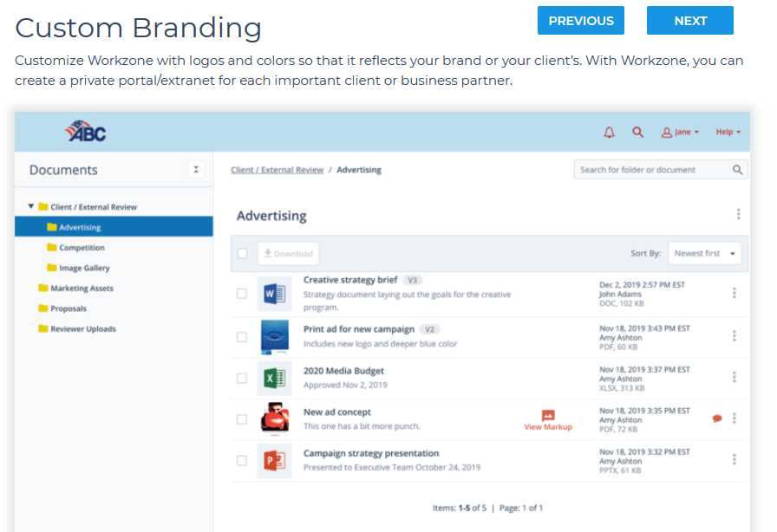Screen dimensions: 777x532
Task: Click the NEXT button
Action: click(x=689, y=20)
